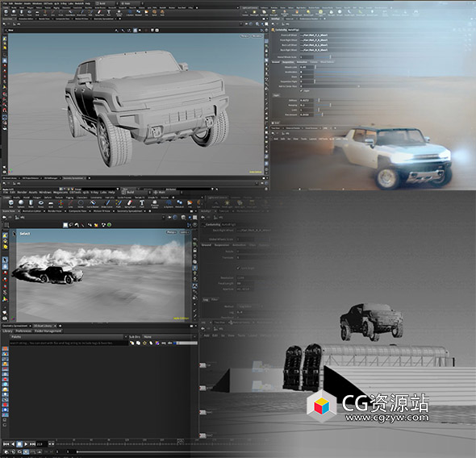Select the Tube shelf tool in lower Houdini window
476x458 pixels.
[31, 203]
